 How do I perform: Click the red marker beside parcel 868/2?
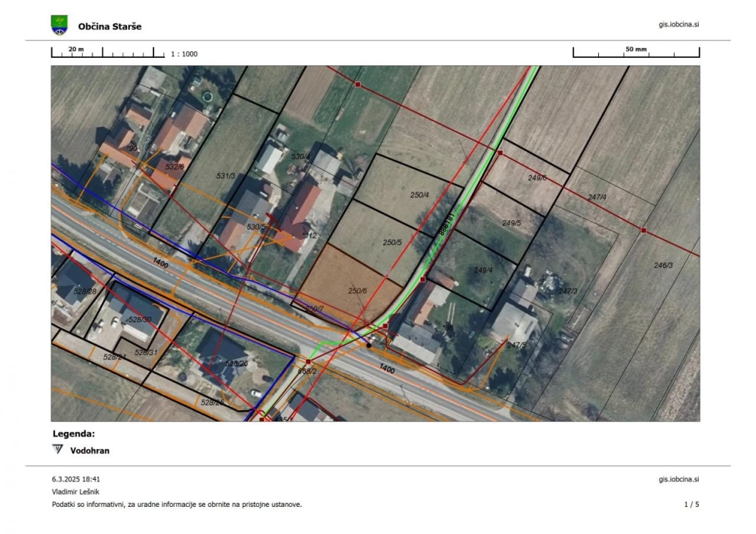pos(308,362)
